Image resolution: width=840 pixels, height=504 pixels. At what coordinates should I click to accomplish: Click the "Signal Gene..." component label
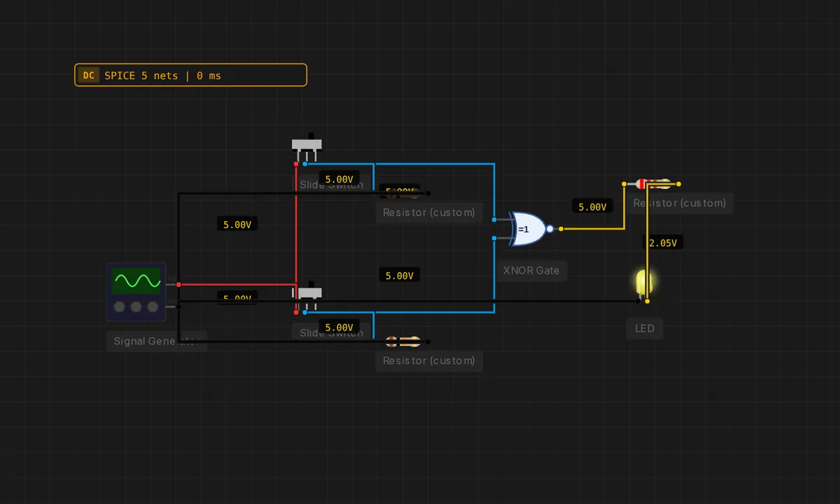coord(157,341)
